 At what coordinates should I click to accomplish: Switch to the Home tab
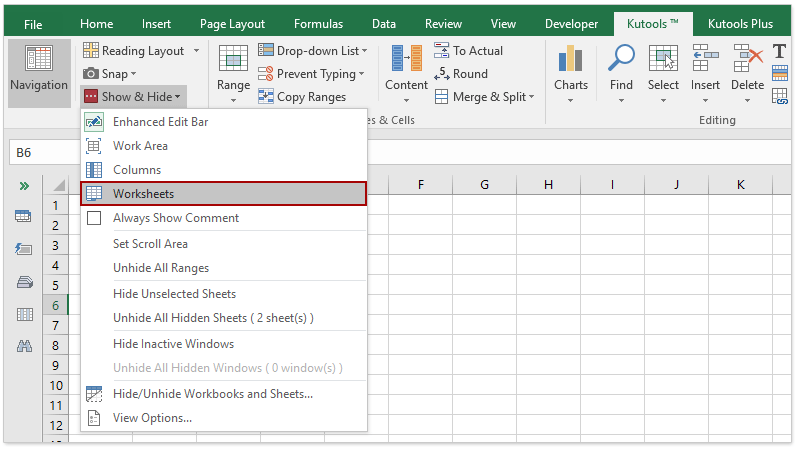coord(96,24)
